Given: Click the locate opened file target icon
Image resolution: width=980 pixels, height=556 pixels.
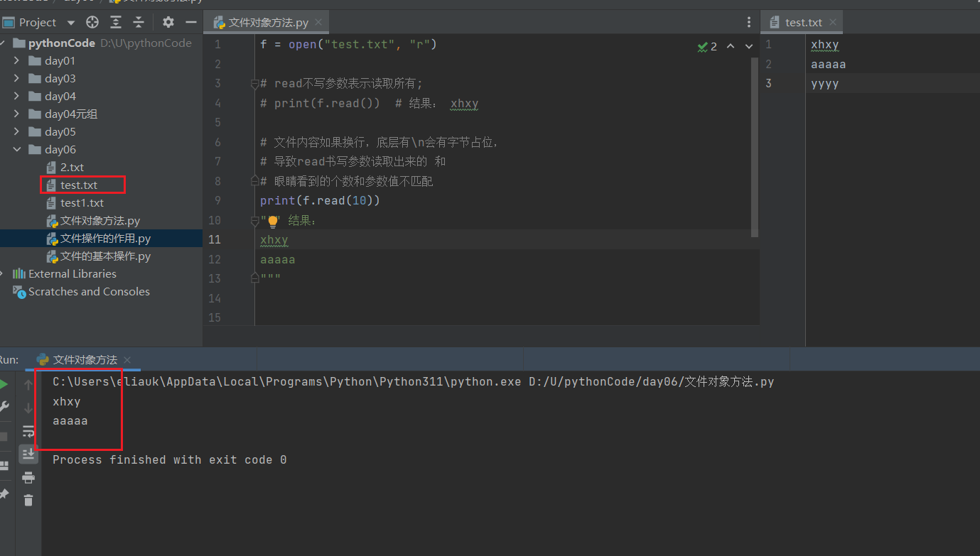Looking at the screenshot, I should (x=92, y=22).
